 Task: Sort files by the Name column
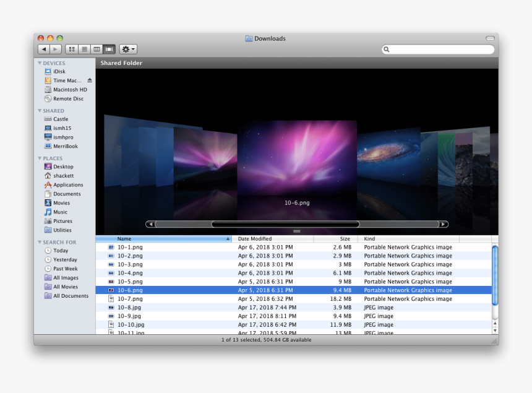(163, 239)
